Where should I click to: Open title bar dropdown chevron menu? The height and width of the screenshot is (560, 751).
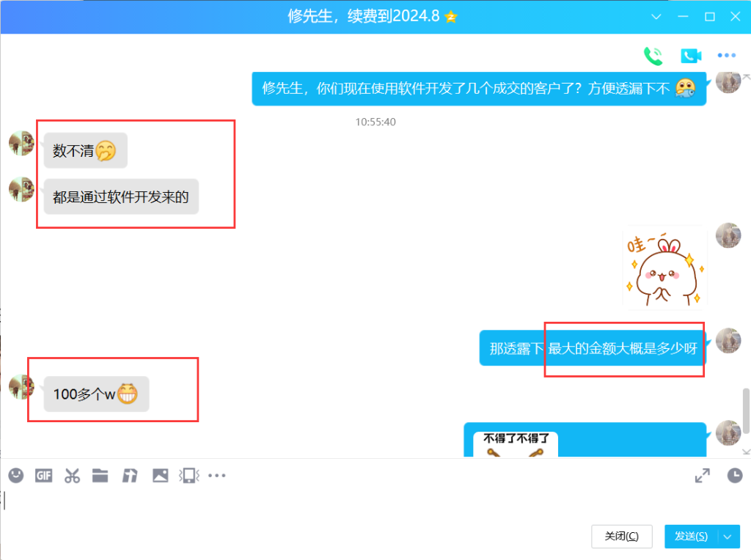click(656, 16)
